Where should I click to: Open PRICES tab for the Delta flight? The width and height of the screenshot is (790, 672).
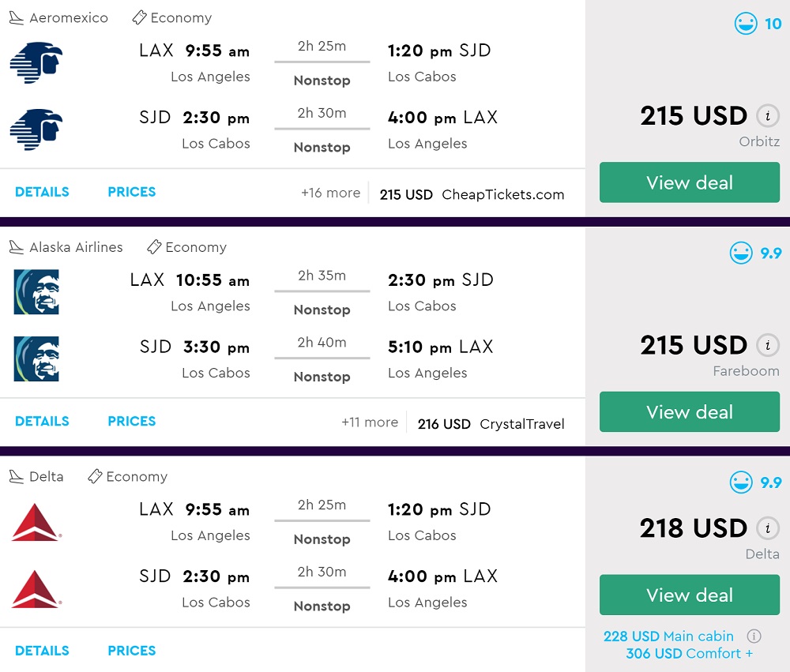131,651
